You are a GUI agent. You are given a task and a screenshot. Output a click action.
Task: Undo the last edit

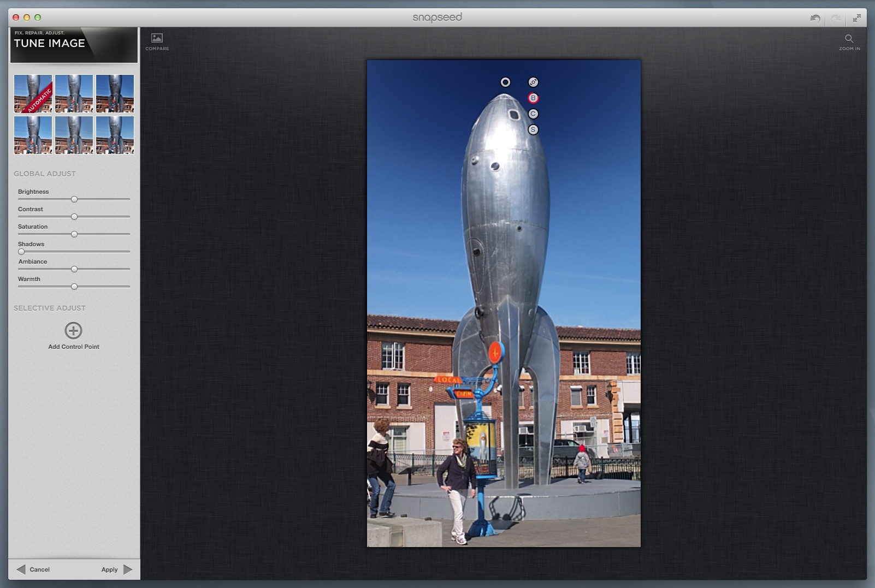point(815,18)
